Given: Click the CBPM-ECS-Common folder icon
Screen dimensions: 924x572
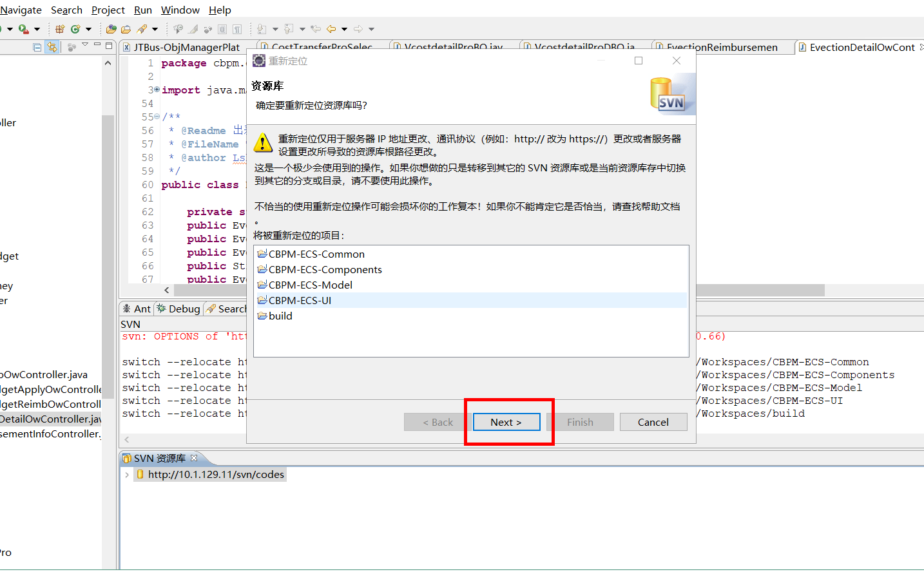Looking at the screenshot, I should [262, 254].
